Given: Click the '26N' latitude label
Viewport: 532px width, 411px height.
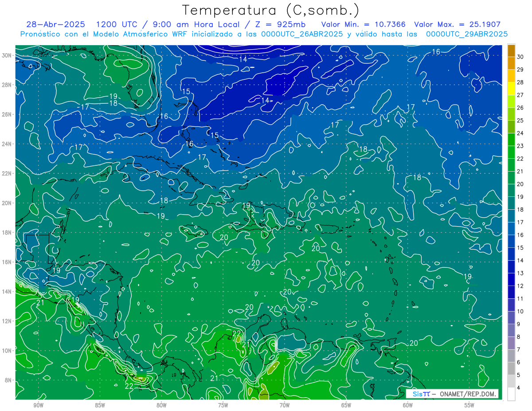Looking at the screenshot, I should coord(7,114).
